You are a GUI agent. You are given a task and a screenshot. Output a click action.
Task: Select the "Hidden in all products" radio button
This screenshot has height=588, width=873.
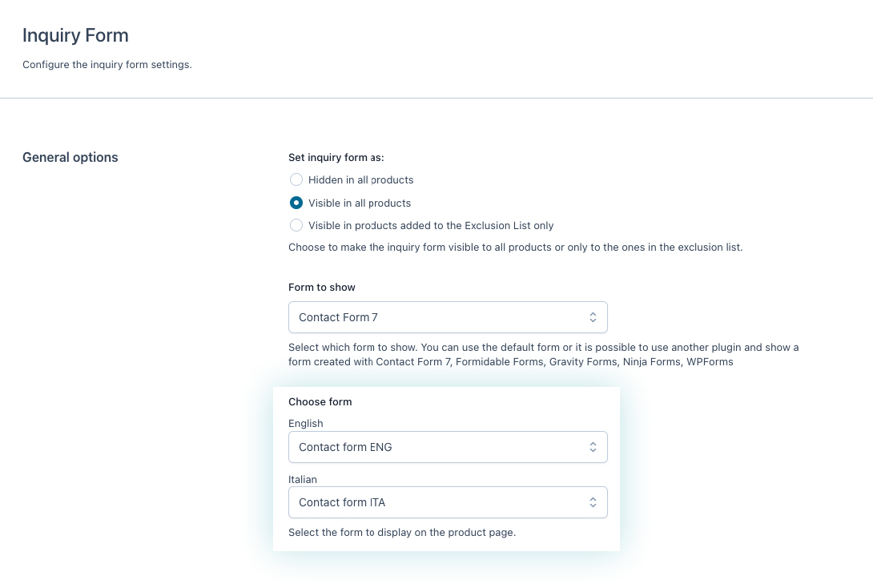pos(296,180)
